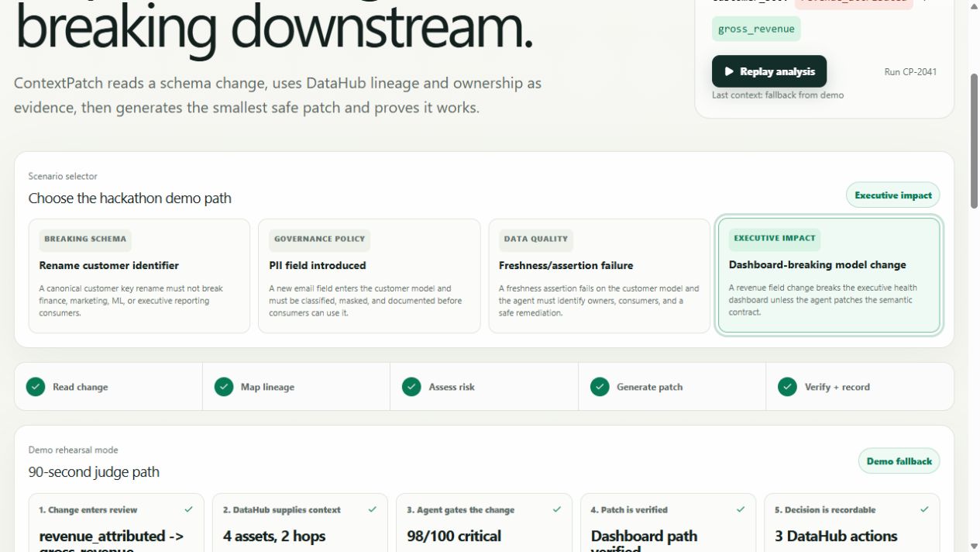Click checkmark on Decision is recordable card
Viewport: 980px width, 552px height.
(924, 509)
